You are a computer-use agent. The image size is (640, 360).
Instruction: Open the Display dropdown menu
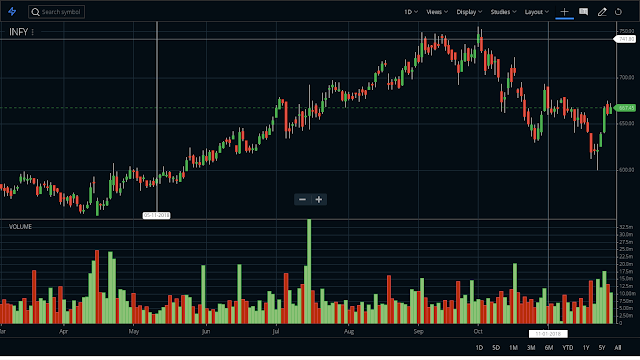click(469, 12)
